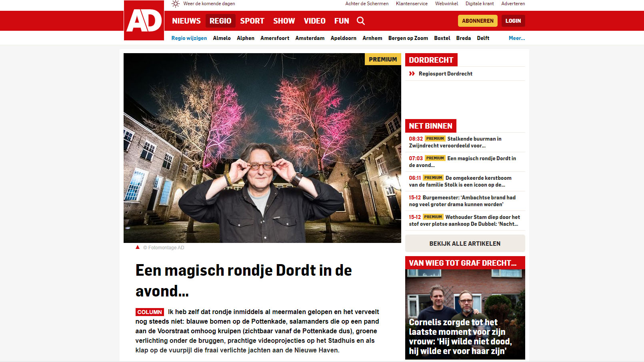Click the sun weather icon
This screenshot has width=644, height=362.
coord(176,4)
